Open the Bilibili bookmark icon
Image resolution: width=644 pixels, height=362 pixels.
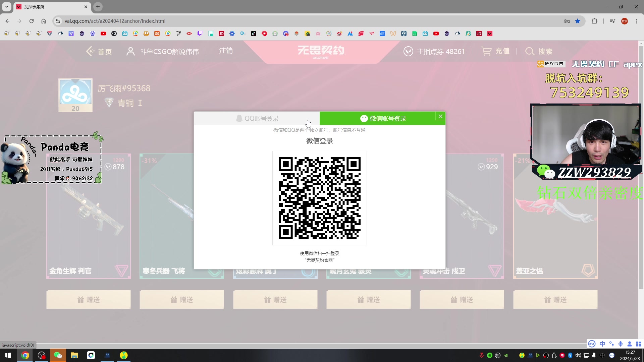(125, 34)
